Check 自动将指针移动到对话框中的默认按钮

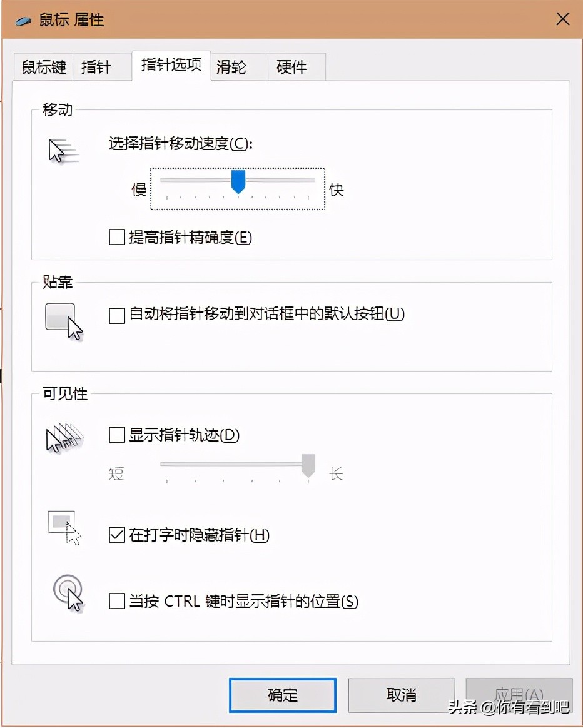point(116,316)
